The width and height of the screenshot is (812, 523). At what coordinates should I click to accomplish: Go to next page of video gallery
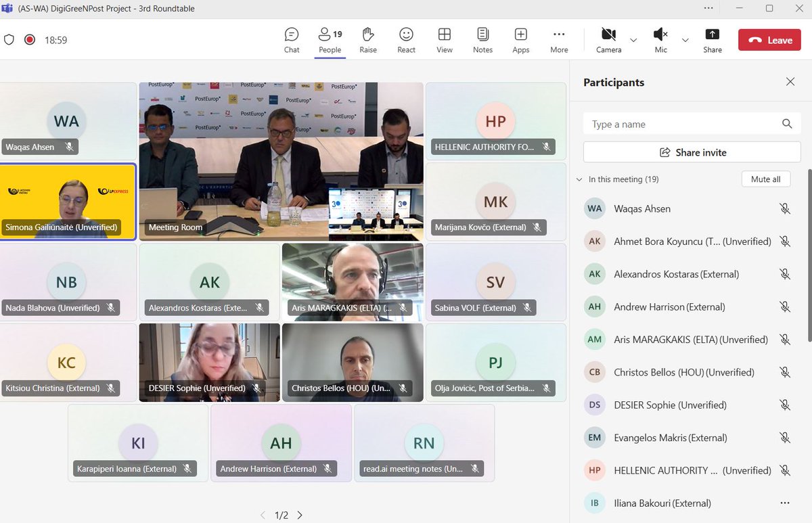tap(300, 515)
